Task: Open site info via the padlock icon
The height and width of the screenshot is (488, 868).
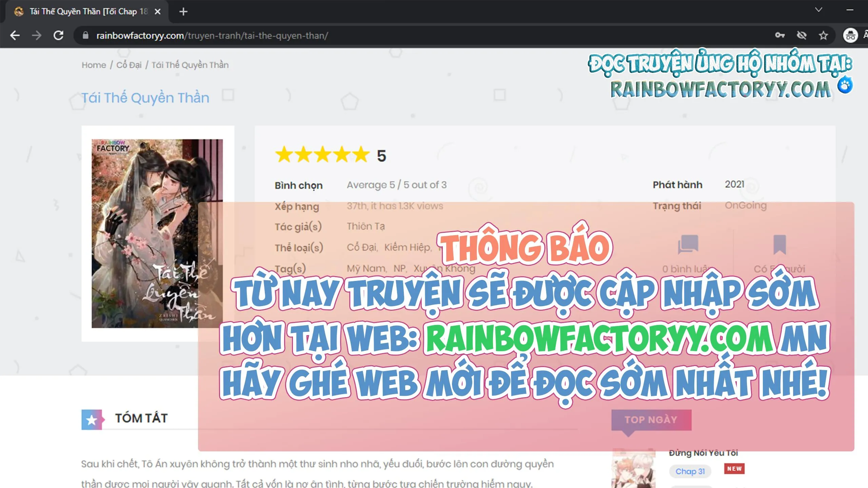Action: tap(86, 35)
